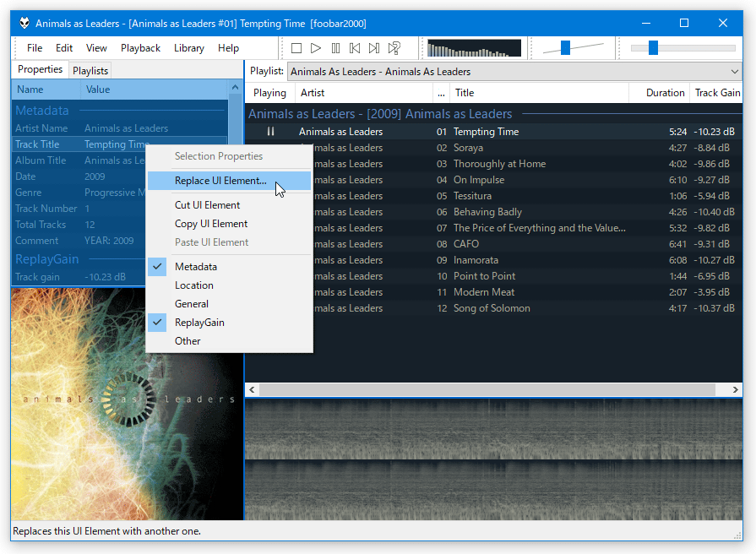Click the playlist horizontal scrollbar thumb
756x554 pixels.
point(487,389)
